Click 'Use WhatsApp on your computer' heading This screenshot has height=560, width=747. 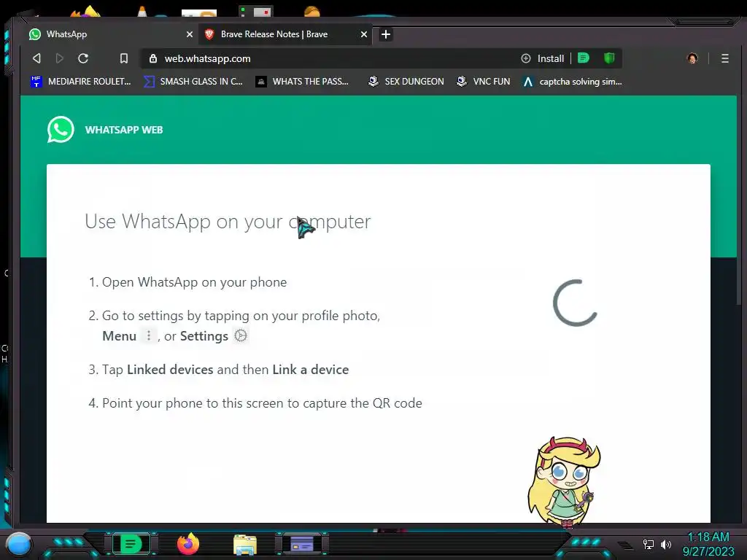click(228, 222)
